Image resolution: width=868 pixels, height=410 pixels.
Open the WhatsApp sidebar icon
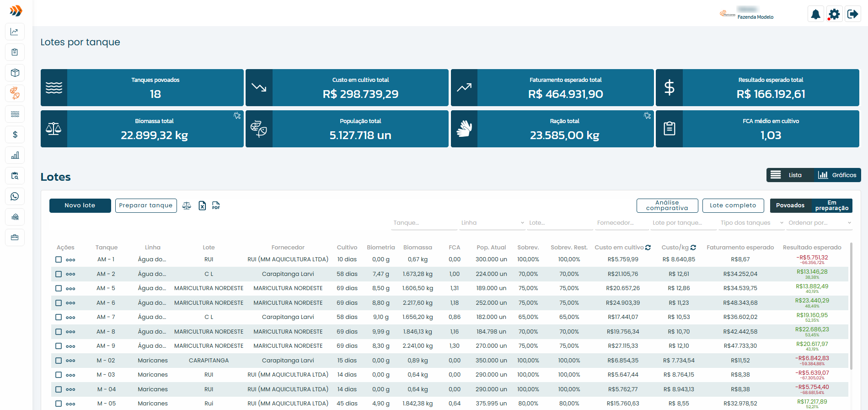(x=15, y=196)
